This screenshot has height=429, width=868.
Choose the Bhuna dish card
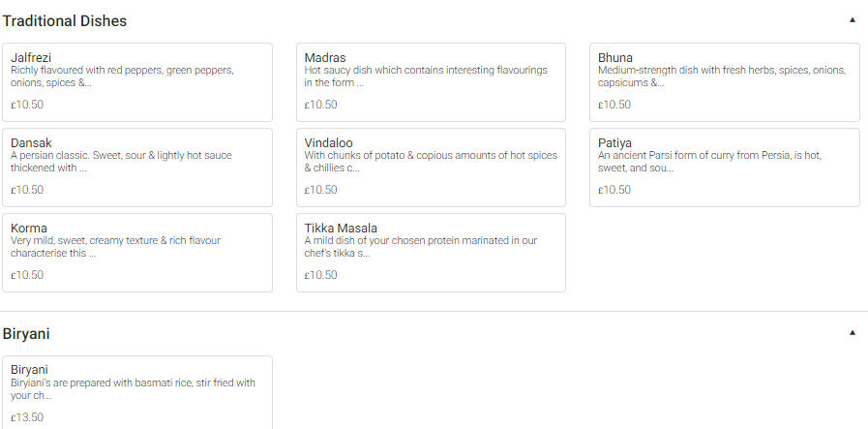tap(724, 81)
